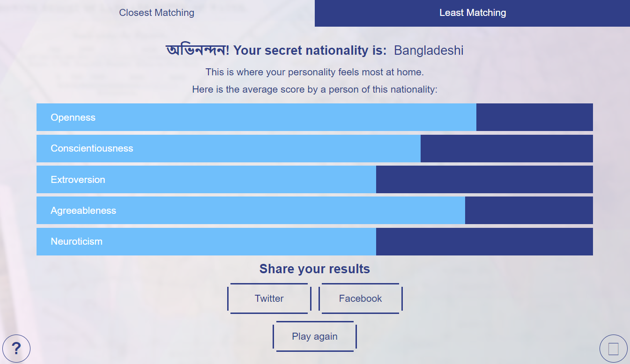
Task: Click the question mark help icon
Action: (16, 349)
